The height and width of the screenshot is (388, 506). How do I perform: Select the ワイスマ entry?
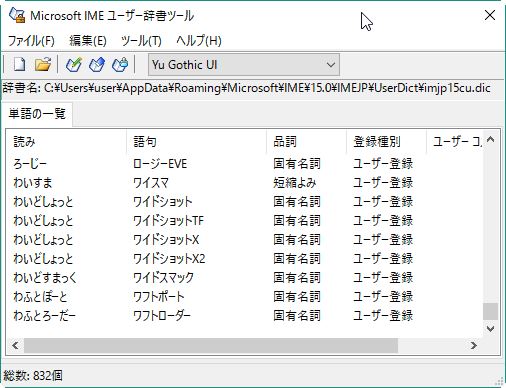[x=244, y=183]
